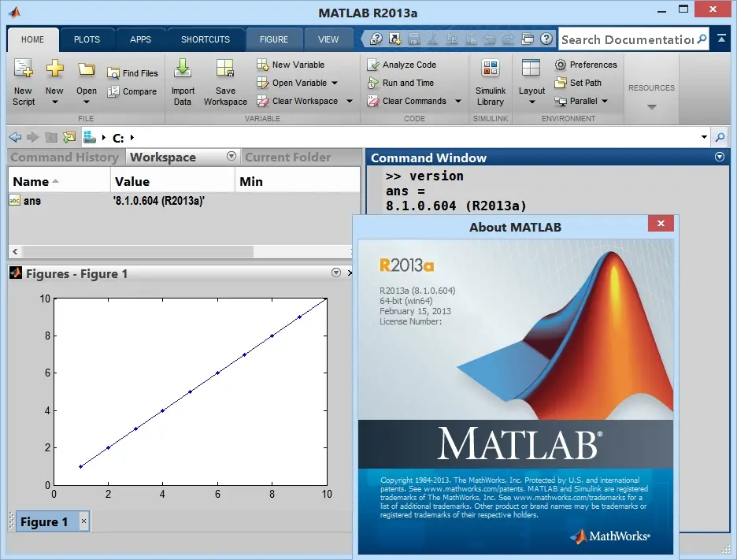Click the search folder magnifier at address bar end
The width and height of the screenshot is (737, 560).
pyautogui.click(x=720, y=137)
